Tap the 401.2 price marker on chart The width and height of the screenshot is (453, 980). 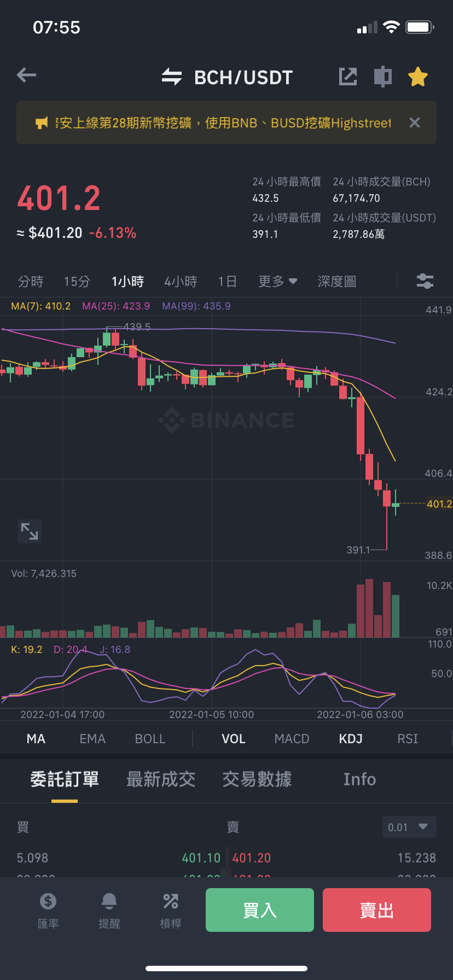coord(439,504)
